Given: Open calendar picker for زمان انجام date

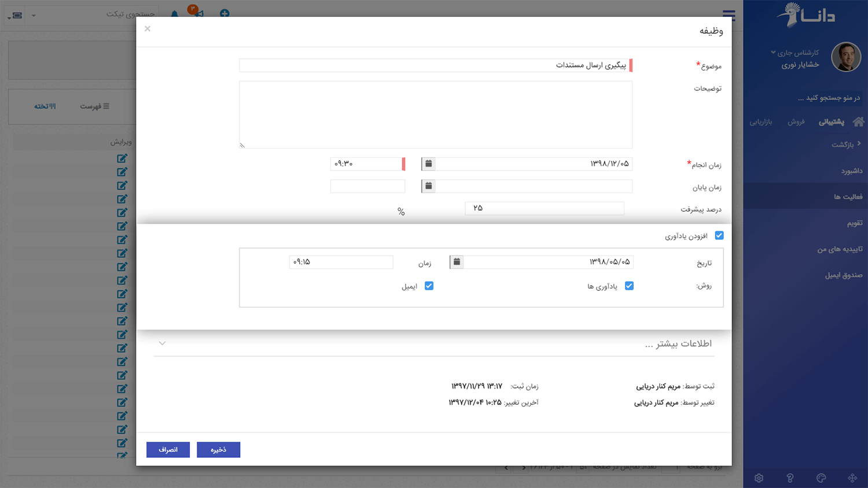Looking at the screenshot, I should pyautogui.click(x=428, y=164).
